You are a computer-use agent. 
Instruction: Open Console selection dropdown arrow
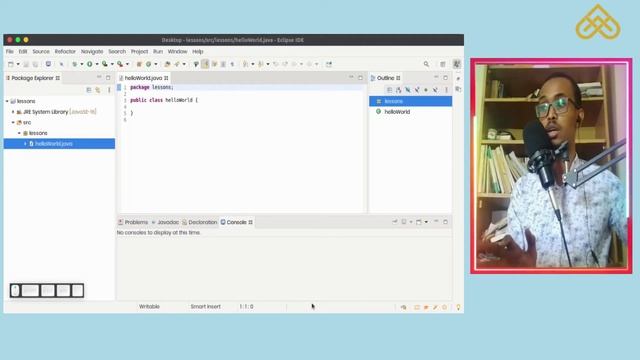pyautogui.click(x=411, y=222)
